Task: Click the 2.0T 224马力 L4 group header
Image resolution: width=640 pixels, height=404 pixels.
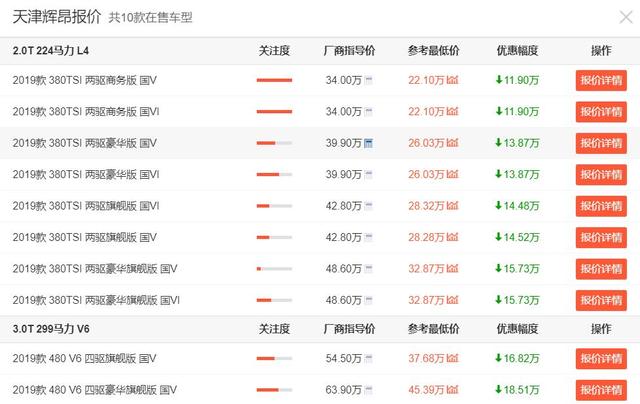Action: 51,51
